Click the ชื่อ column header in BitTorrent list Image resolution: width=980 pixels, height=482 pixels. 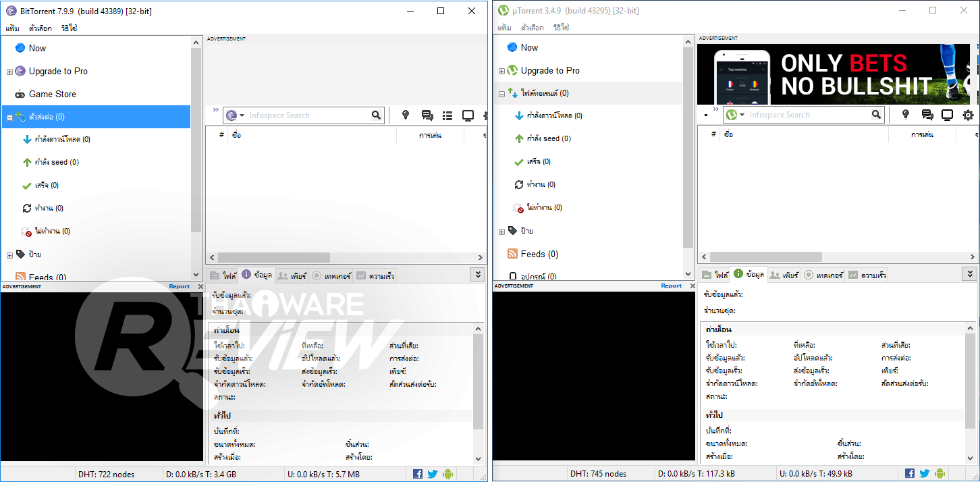(312, 135)
